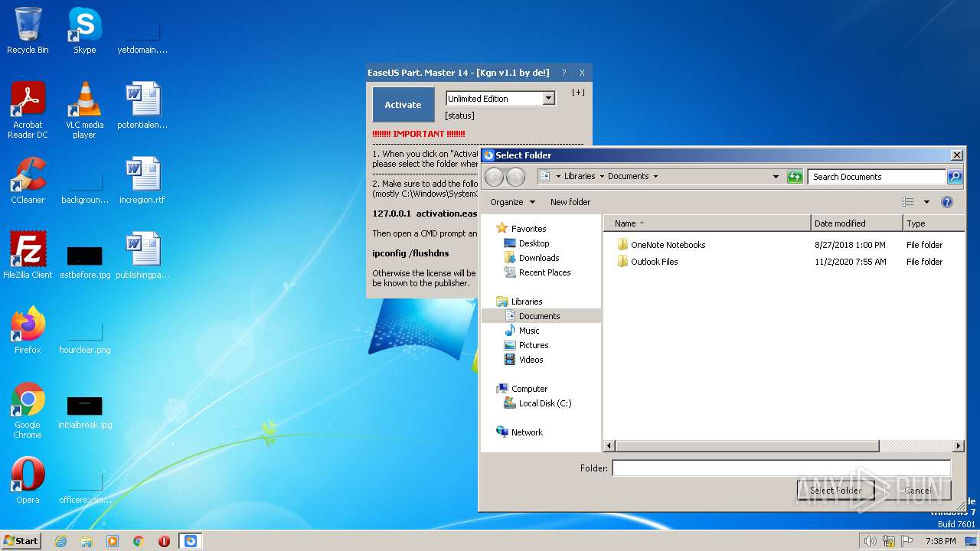Viewport: 980px width, 551px height.
Task: Select Libraries in navigation pane
Action: click(527, 302)
